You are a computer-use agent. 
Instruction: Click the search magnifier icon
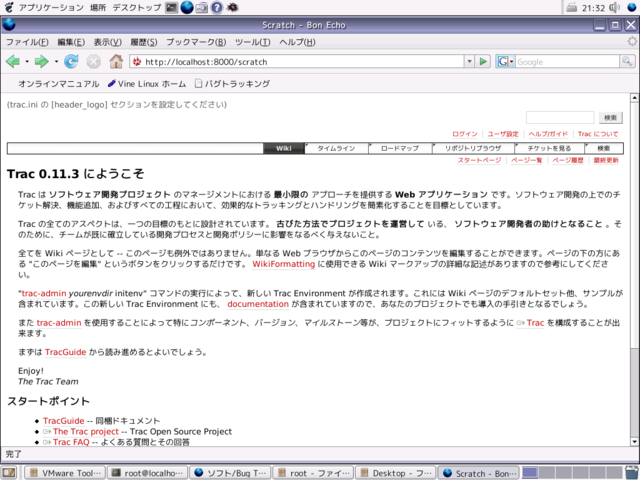click(627, 62)
